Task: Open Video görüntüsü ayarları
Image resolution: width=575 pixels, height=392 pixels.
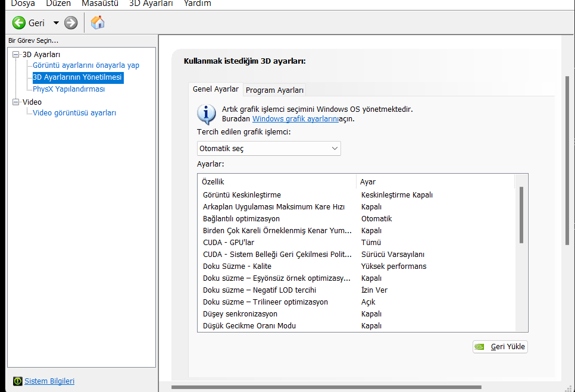Action: click(x=74, y=113)
